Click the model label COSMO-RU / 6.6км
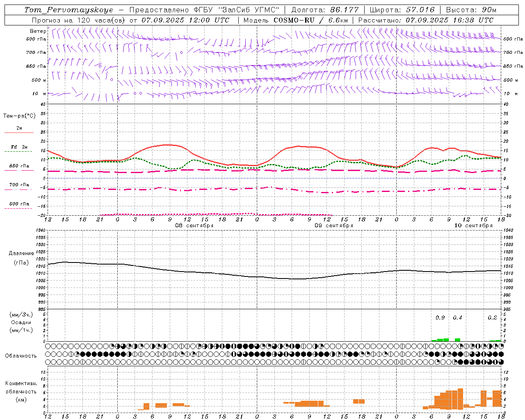The height and width of the screenshot is (420, 525). point(310,20)
